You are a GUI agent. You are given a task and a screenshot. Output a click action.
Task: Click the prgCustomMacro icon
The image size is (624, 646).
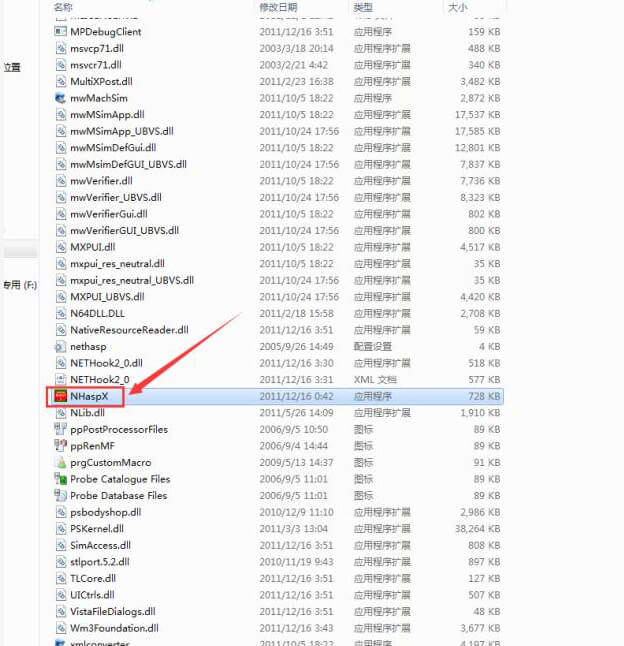61,462
